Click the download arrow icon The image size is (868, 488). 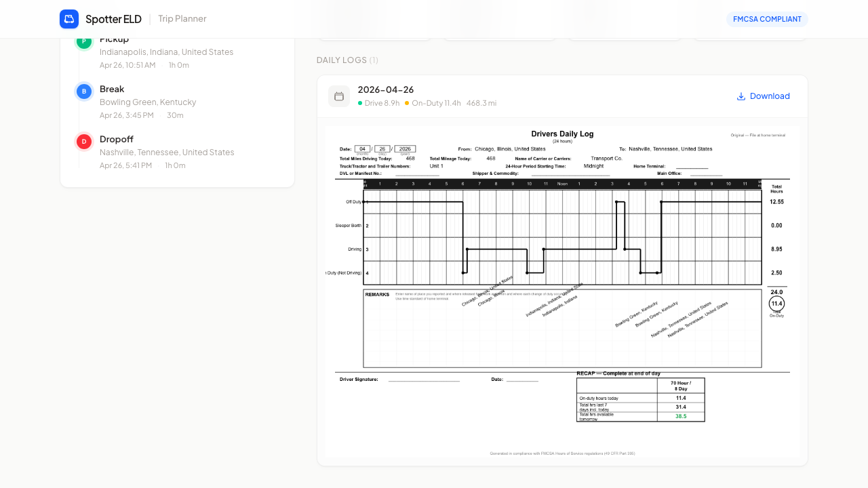click(x=741, y=96)
